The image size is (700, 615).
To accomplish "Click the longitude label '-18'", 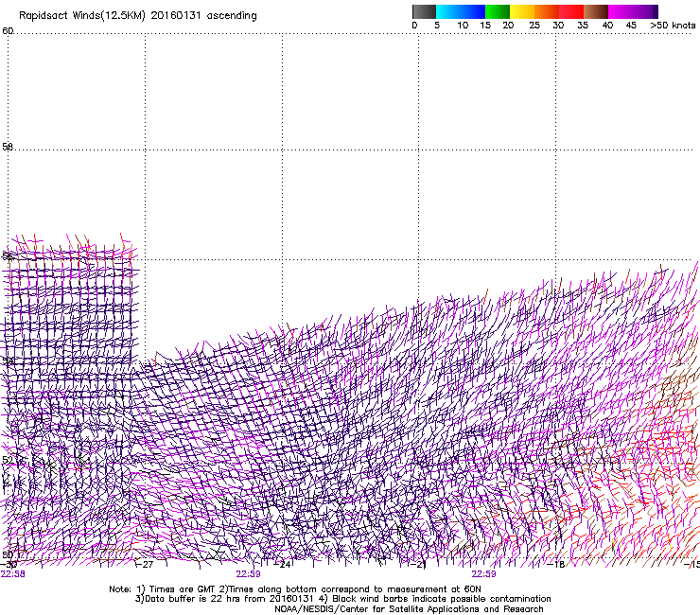I will click(556, 565).
